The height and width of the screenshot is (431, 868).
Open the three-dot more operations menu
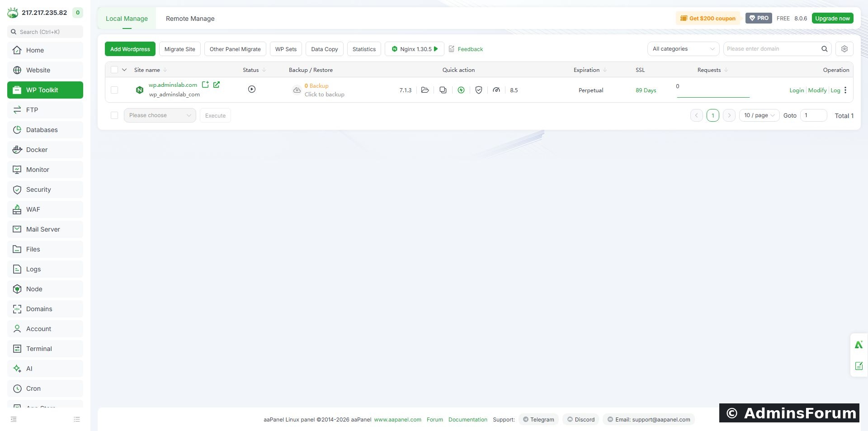point(845,90)
